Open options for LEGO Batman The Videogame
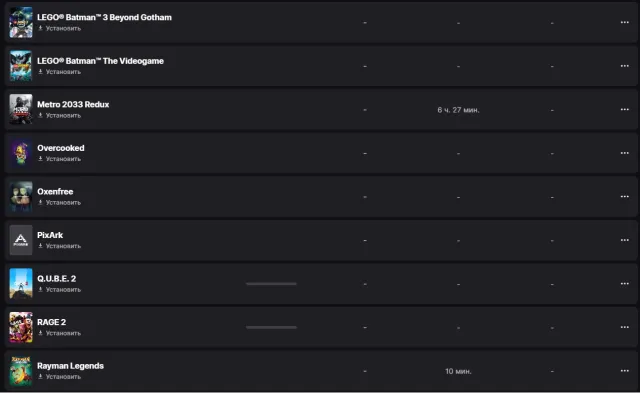Image resolution: width=640 pixels, height=394 pixels. (x=624, y=66)
